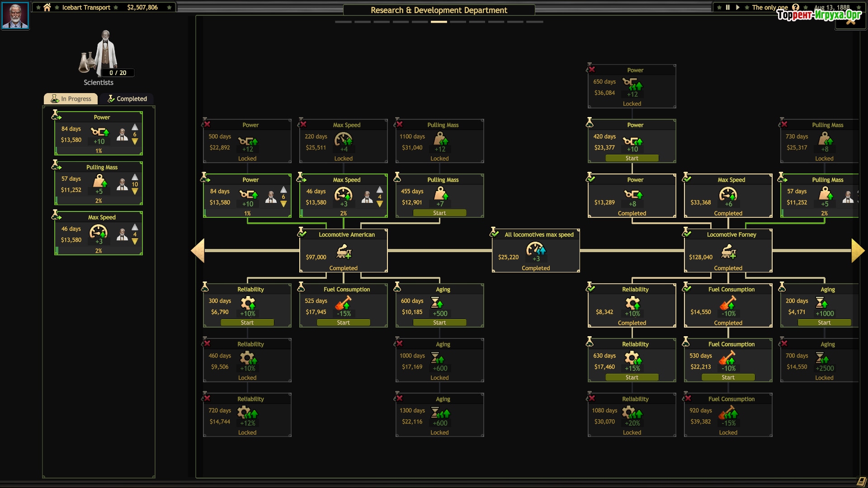Screen dimensions: 868x488
Task: Open the question mark help icon
Action: [796, 7]
